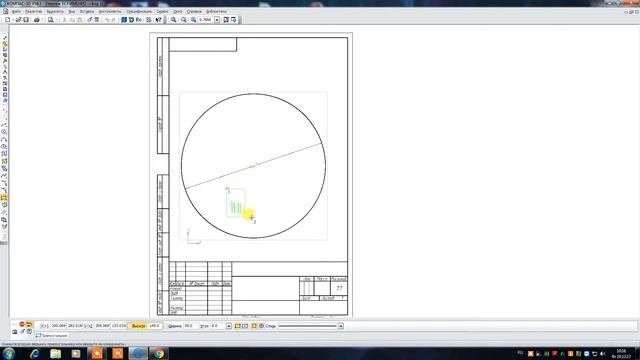640x360 pixels.
Task: Click the Open file toolbar icon
Action: 18,20
